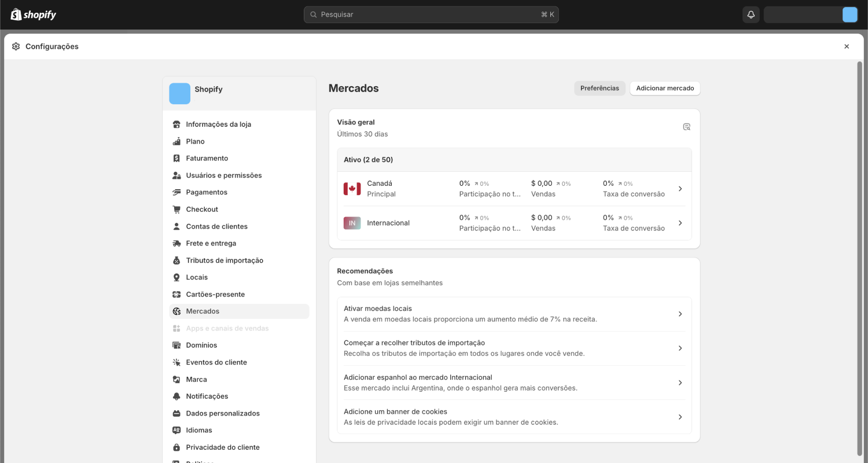Open Adicionar espanhol ao mercado Internacional title

coord(418,377)
